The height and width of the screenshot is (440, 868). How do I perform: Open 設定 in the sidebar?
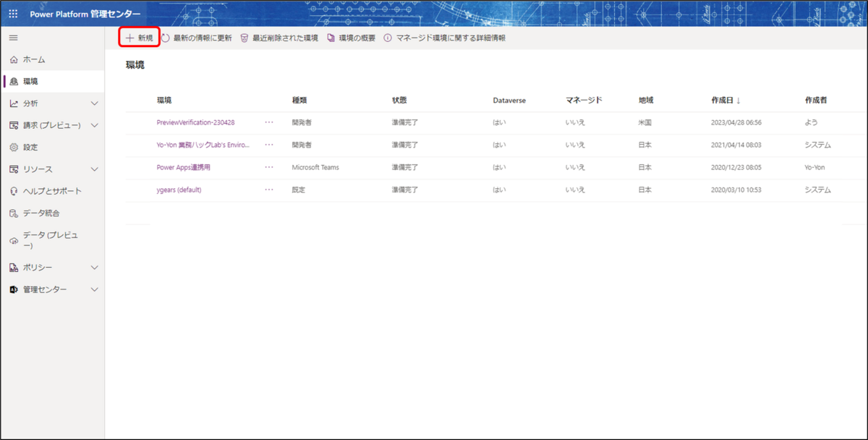click(52, 147)
